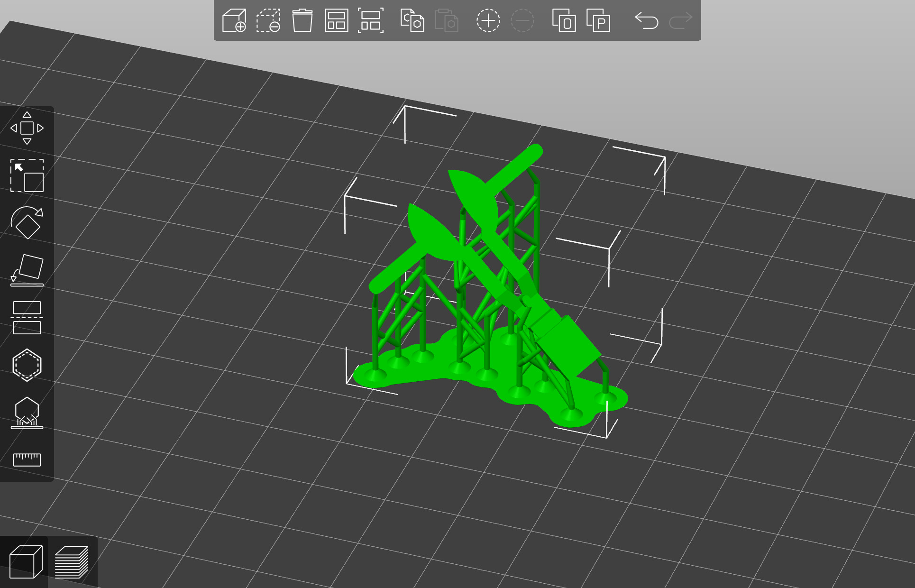Select the Rotate tool
The height and width of the screenshot is (588, 915).
(x=27, y=223)
